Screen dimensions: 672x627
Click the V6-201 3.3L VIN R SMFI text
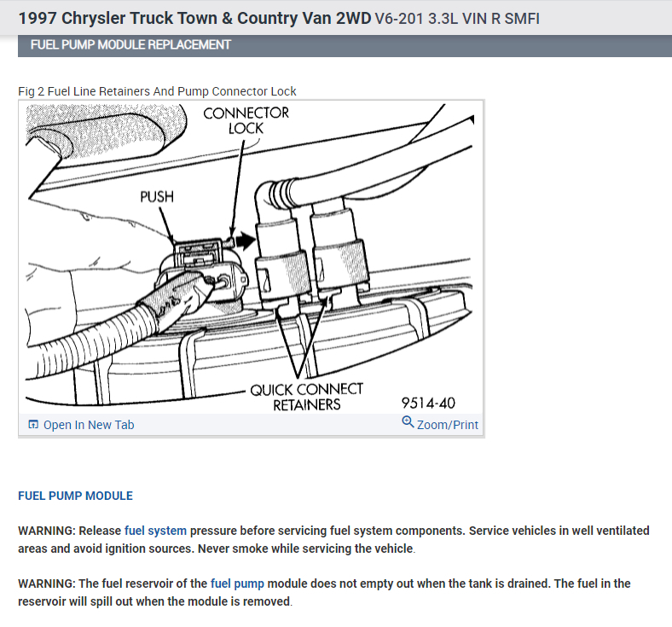point(457,19)
